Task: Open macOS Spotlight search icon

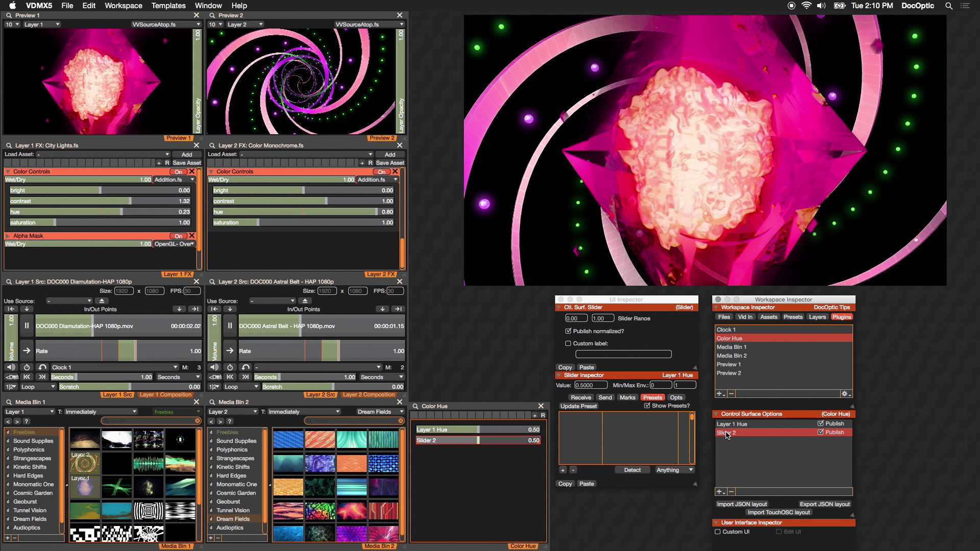Action: pos(948,6)
